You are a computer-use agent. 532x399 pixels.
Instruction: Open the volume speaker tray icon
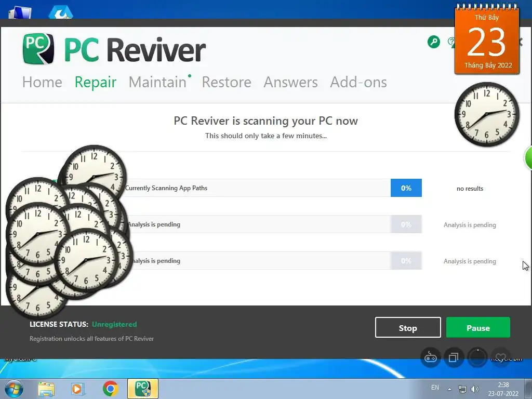pyautogui.click(x=475, y=389)
